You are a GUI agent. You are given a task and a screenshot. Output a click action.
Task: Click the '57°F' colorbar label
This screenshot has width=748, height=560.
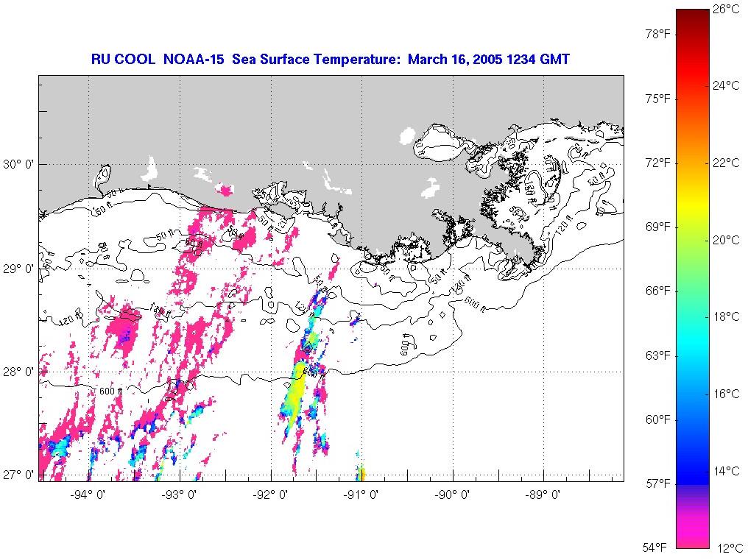click(x=658, y=483)
